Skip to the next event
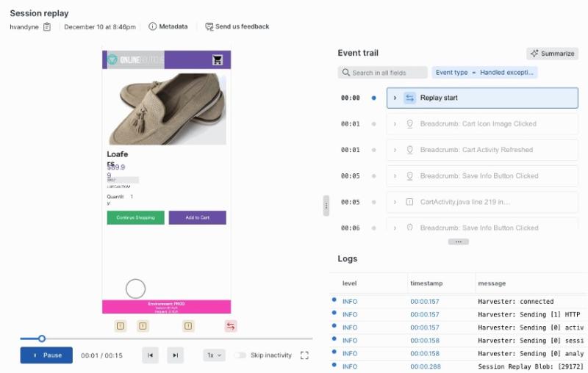Screen dimensions: 588x373 click(x=175, y=355)
